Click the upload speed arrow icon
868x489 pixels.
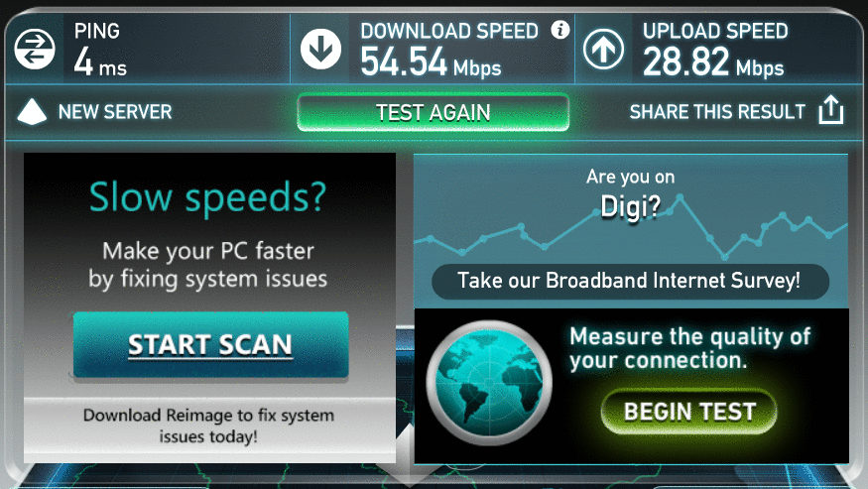[x=603, y=50]
